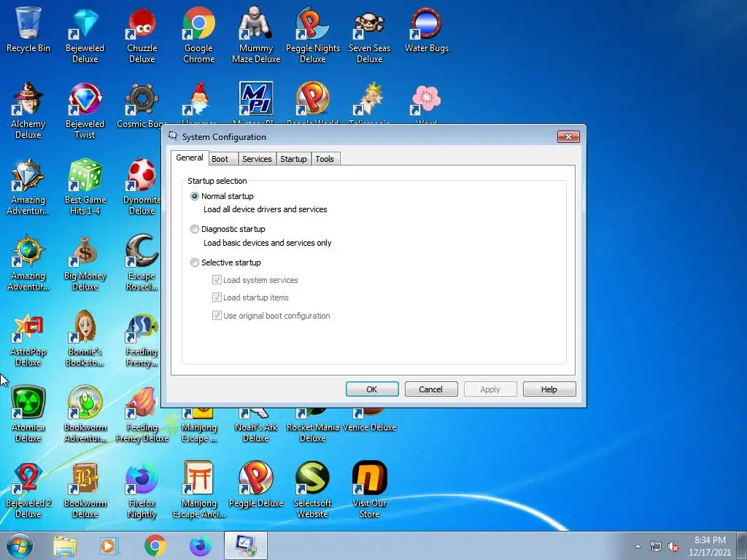
Task: Open Firefox Nightly from taskbar
Action: click(201, 546)
